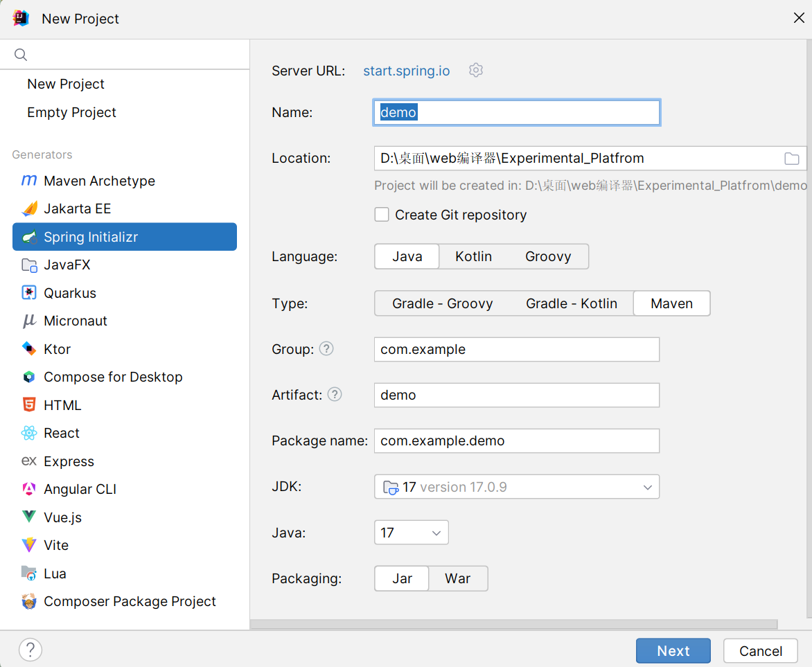
Task: Set project type to Gradle - Groovy
Action: pyautogui.click(x=442, y=303)
